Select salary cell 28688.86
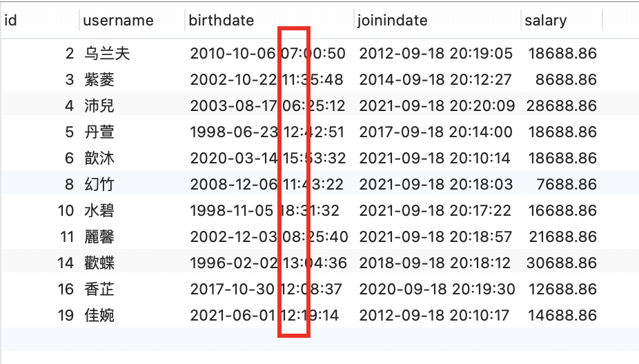The width and height of the screenshot is (639, 364). pyautogui.click(x=561, y=106)
